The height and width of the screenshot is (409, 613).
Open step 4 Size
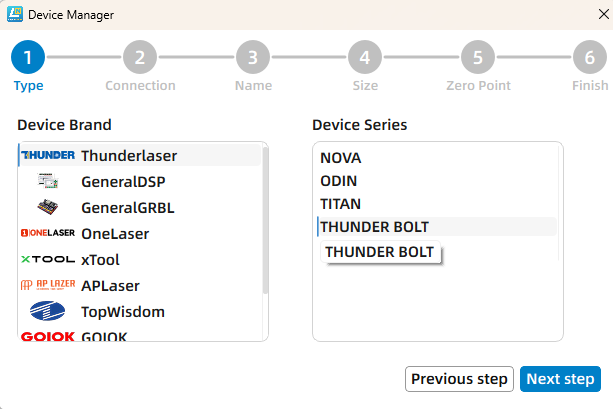coord(365,58)
